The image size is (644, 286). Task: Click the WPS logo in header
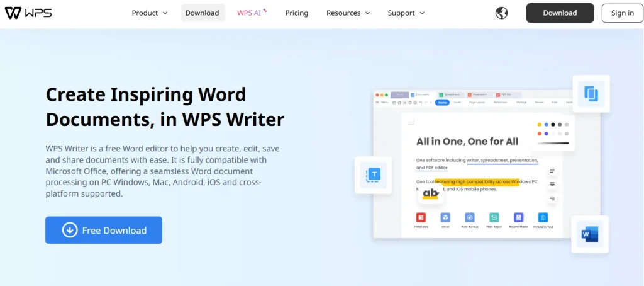28,13
